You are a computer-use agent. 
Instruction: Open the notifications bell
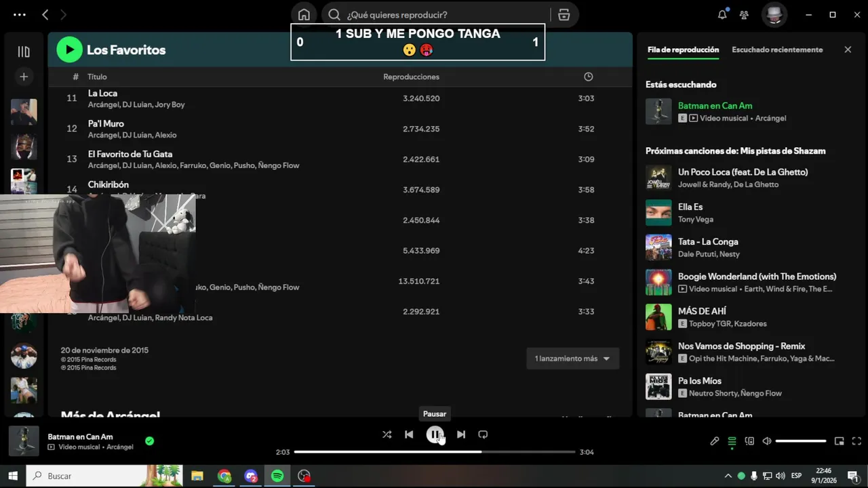(x=722, y=14)
